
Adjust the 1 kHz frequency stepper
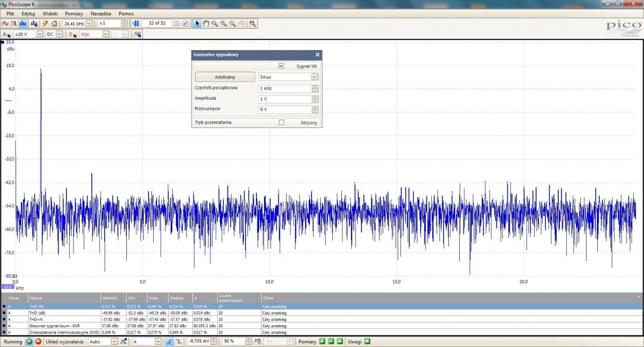click(315, 88)
